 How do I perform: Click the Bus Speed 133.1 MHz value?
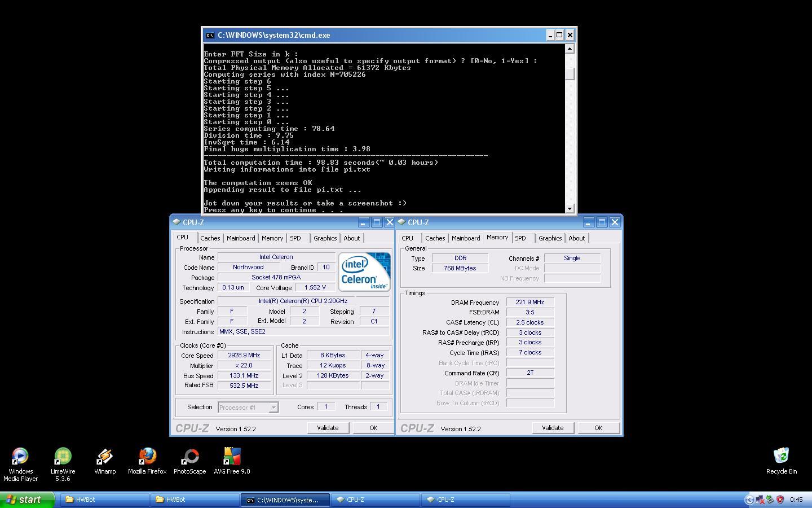tap(244, 376)
